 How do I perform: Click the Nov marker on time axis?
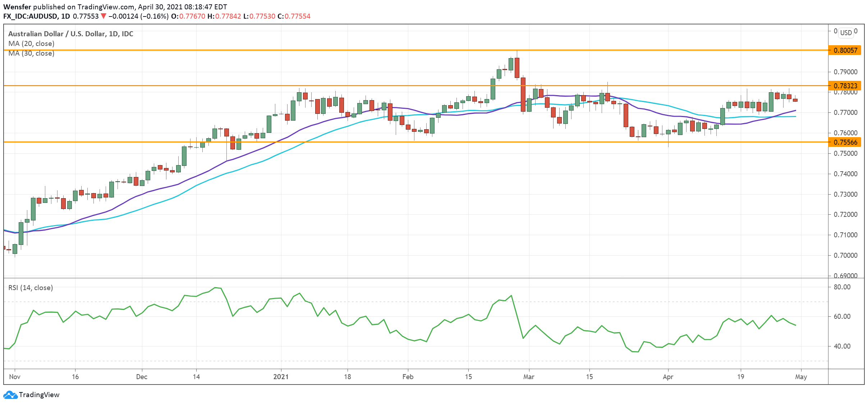click(15, 377)
